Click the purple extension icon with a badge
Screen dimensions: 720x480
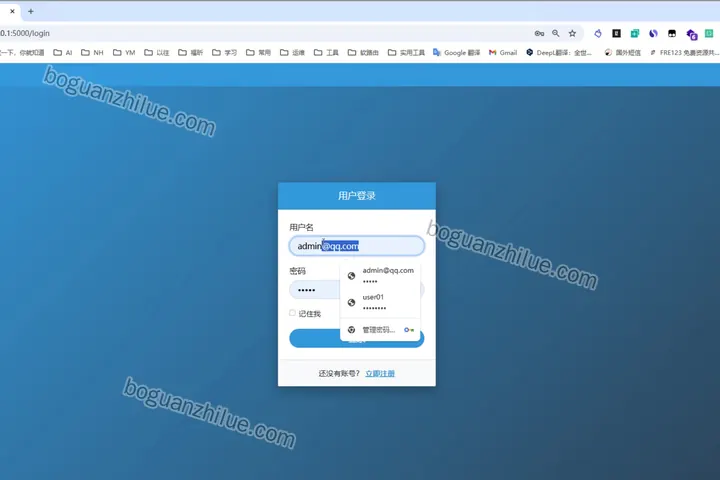pos(692,34)
